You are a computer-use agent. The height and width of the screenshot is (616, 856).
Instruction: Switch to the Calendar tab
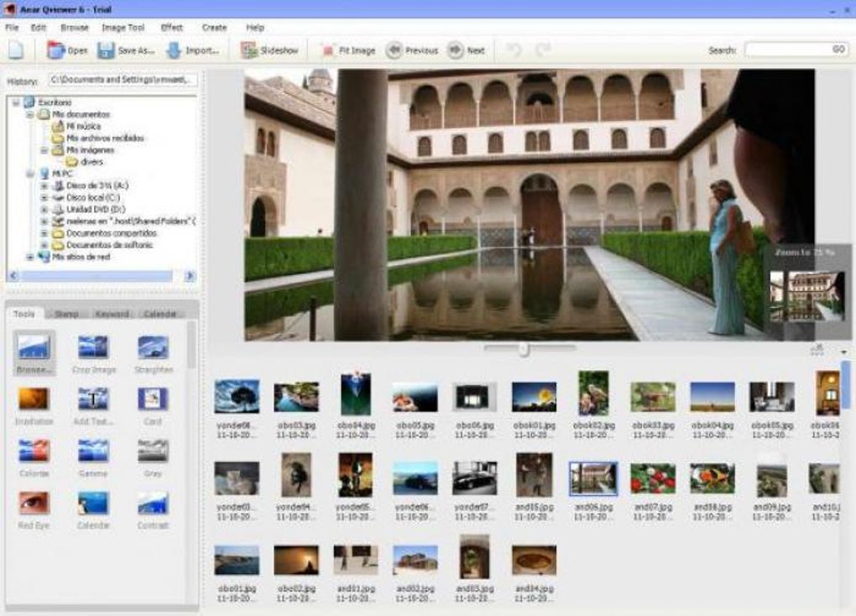(x=160, y=314)
